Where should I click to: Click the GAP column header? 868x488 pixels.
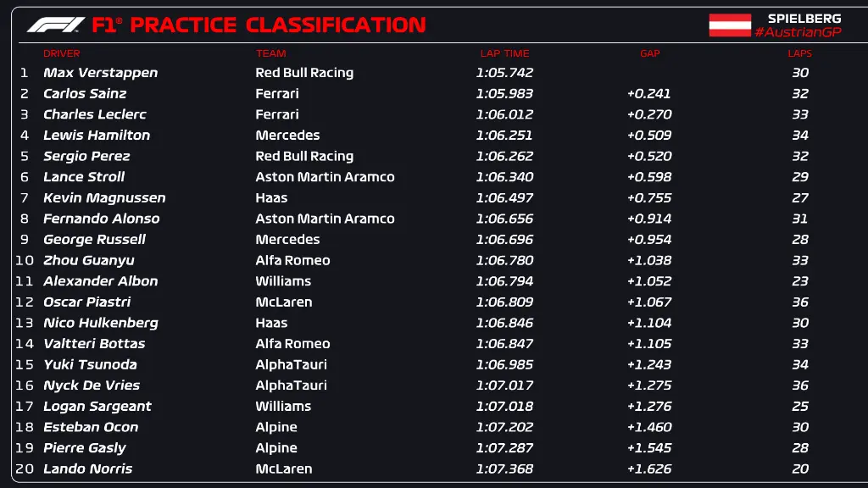click(x=650, y=53)
